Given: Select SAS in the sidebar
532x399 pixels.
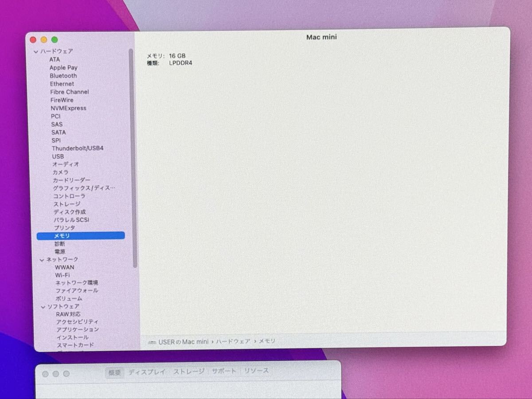Looking at the screenshot, I should click(57, 125).
